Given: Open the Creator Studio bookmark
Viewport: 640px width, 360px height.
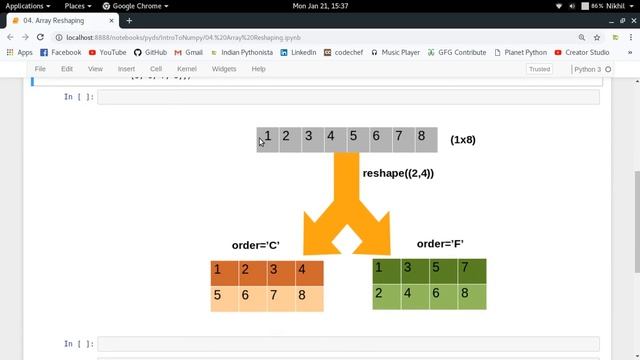Looking at the screenshot, I should 582,52.
